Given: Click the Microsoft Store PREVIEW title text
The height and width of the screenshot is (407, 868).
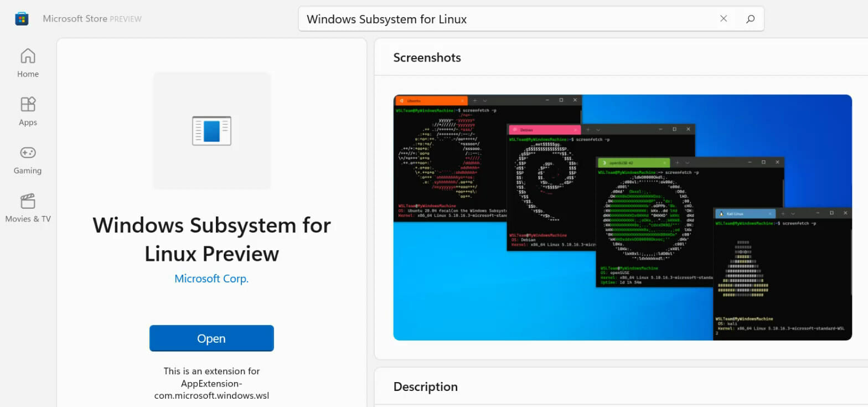Looking at the screenshot, I should click(x=92, y=19).
